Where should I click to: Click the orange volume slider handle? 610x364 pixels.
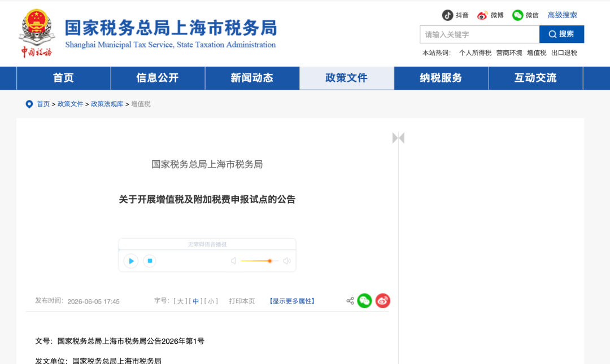point(269,261)
